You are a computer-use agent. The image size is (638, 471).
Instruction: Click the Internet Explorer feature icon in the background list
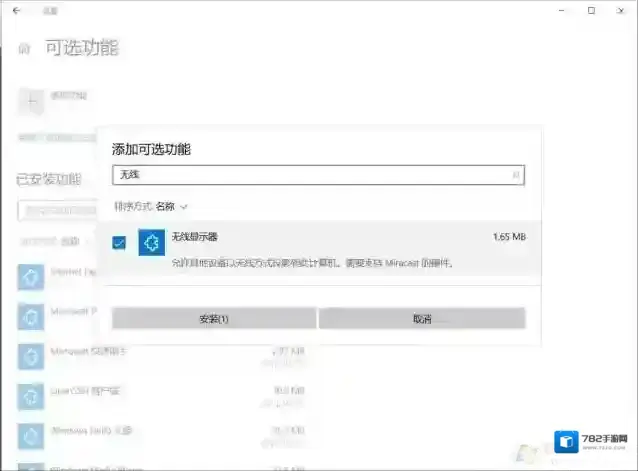[x=31, y=277]
